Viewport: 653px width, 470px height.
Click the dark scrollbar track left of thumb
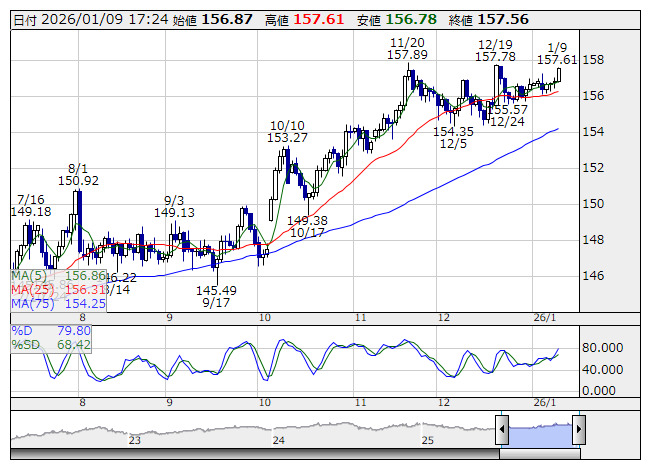(250, 455)
